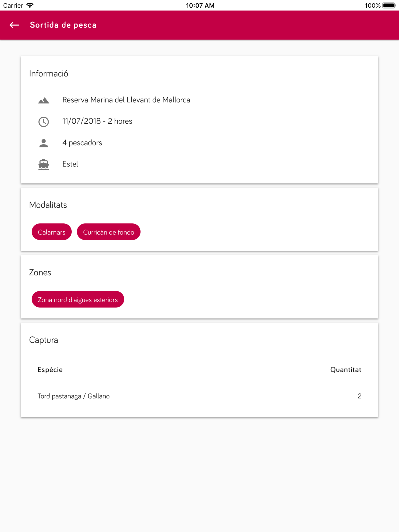Tap the Estel boat name
The image size is (399, 532).
click(70, 164)
